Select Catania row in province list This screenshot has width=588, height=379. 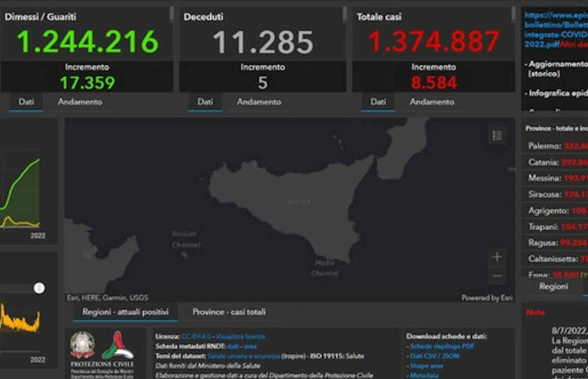(x=555, y=163)
